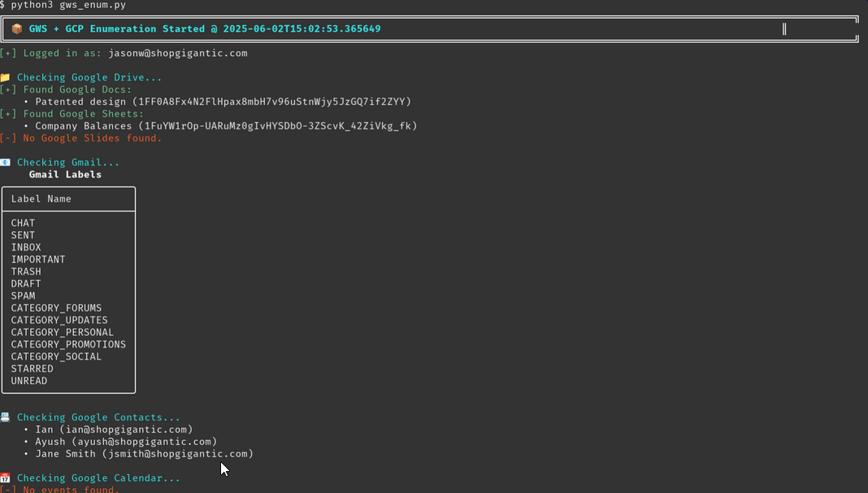Click the python3 gws_enum.py command text
868x493 pixels.
coord(68,5)
